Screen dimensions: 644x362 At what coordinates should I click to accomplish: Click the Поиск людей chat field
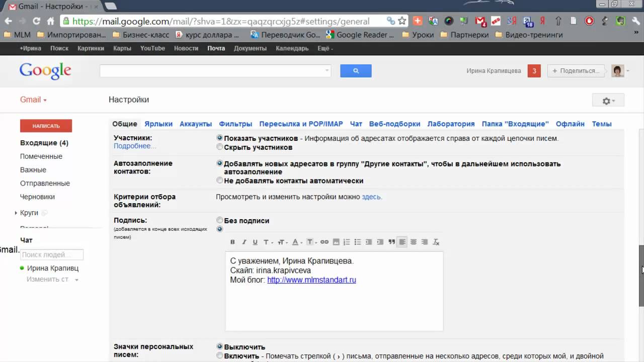(52, 255)
